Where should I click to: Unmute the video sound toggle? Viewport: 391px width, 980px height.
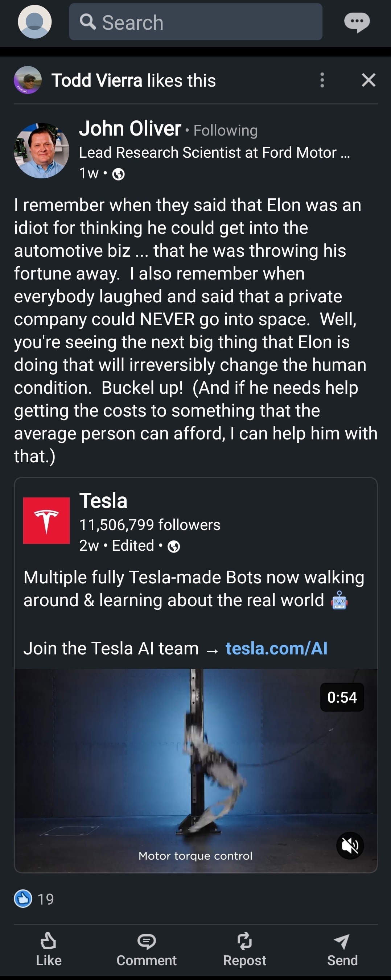350,845
